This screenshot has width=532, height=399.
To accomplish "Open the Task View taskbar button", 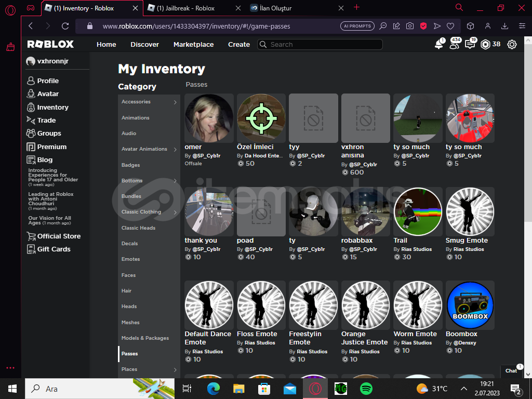I will [187, 389].
